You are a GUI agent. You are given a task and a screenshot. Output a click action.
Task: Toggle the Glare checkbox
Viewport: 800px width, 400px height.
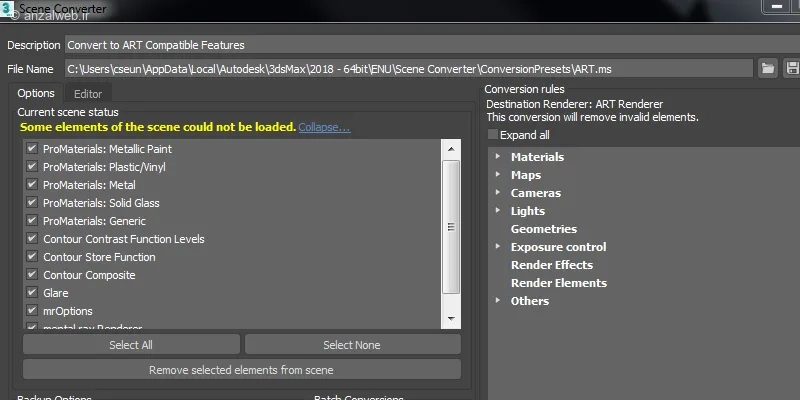coord(32,293)
